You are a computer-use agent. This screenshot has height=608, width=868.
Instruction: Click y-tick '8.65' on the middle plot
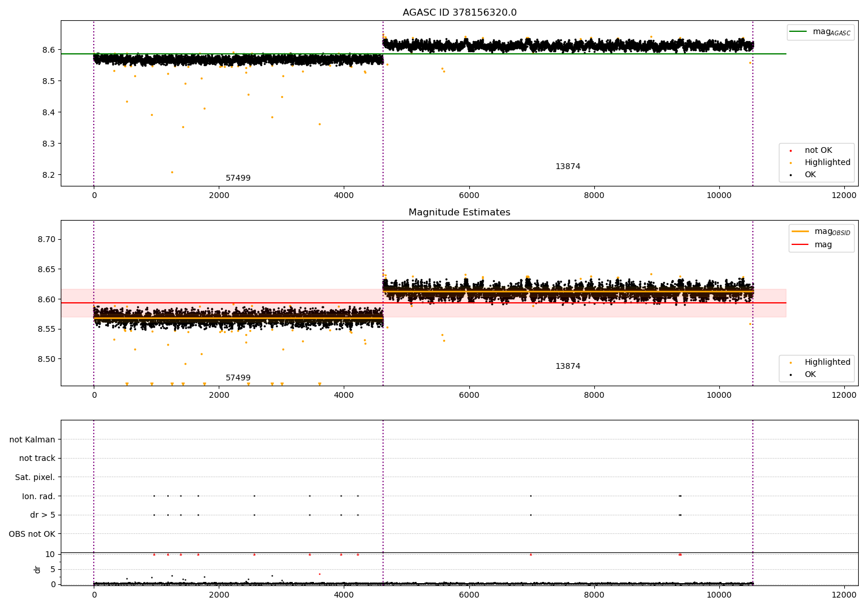click(x=46, y=269)
